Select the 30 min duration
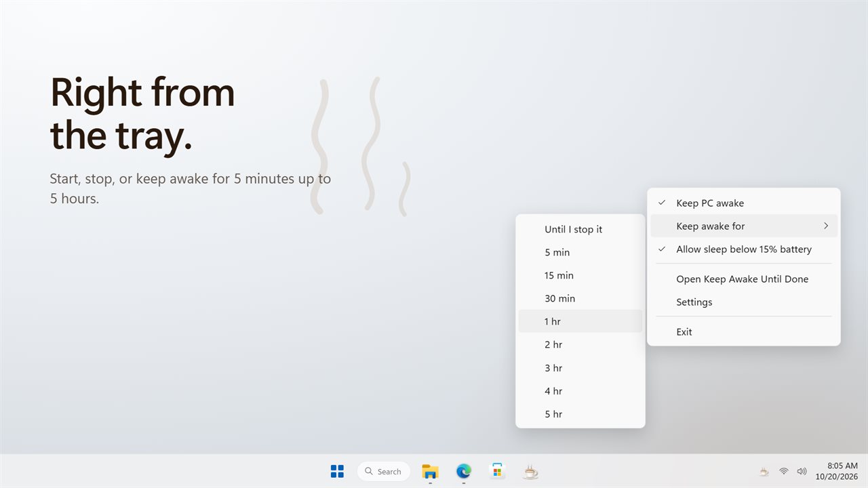The width and height of the screenshot is (868, 488). (580, 298)
